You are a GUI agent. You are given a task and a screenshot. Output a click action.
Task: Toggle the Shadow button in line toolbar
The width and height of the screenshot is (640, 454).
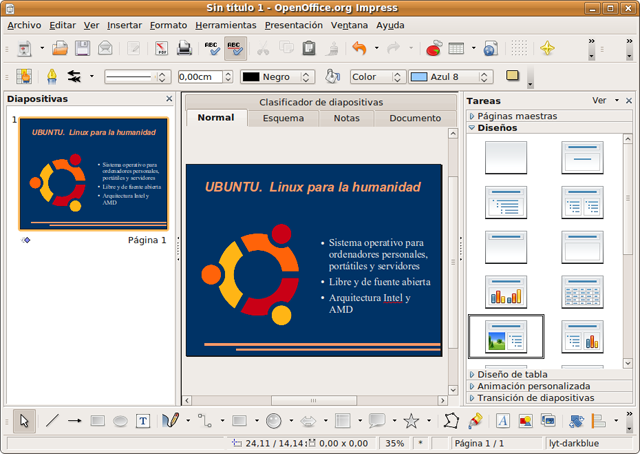[x=513, y=76]
